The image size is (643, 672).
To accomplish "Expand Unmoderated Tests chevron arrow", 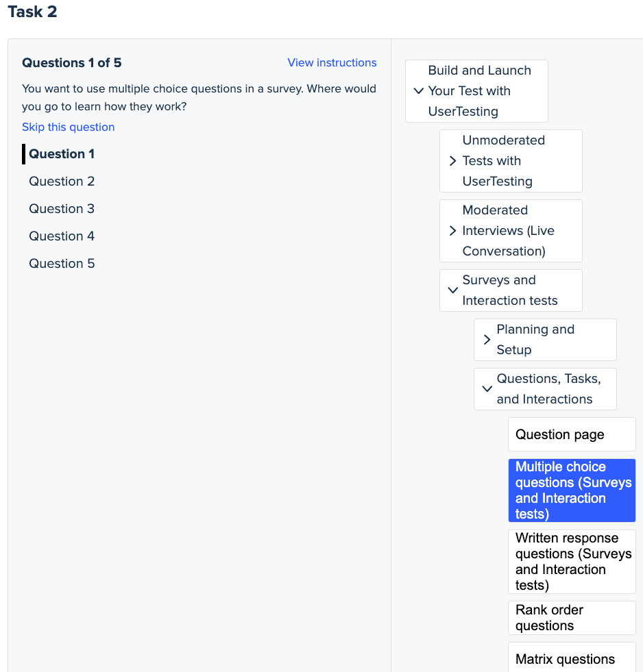I will coord(452,161).
